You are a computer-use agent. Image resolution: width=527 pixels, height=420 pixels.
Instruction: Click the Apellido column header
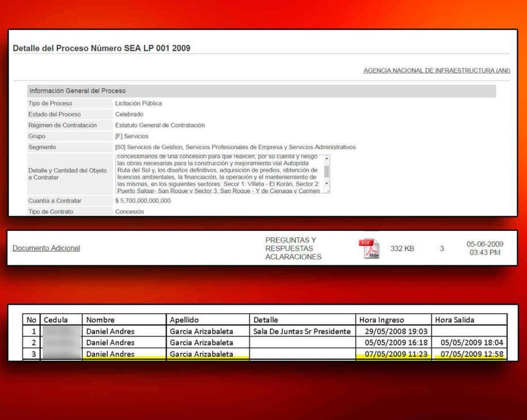pos(184,320)
